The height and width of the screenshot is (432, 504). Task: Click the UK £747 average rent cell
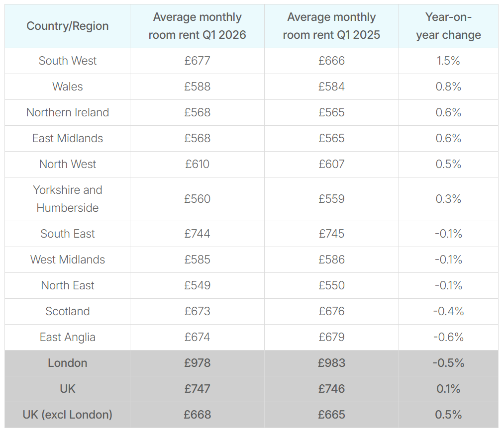(x=197, y=389)
